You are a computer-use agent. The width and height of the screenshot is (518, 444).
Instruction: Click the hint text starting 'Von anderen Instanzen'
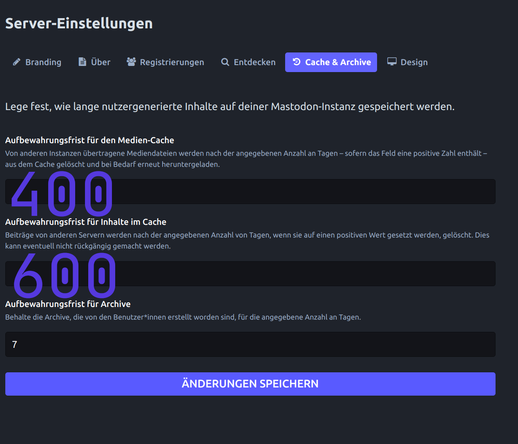[x=246, y=159]
